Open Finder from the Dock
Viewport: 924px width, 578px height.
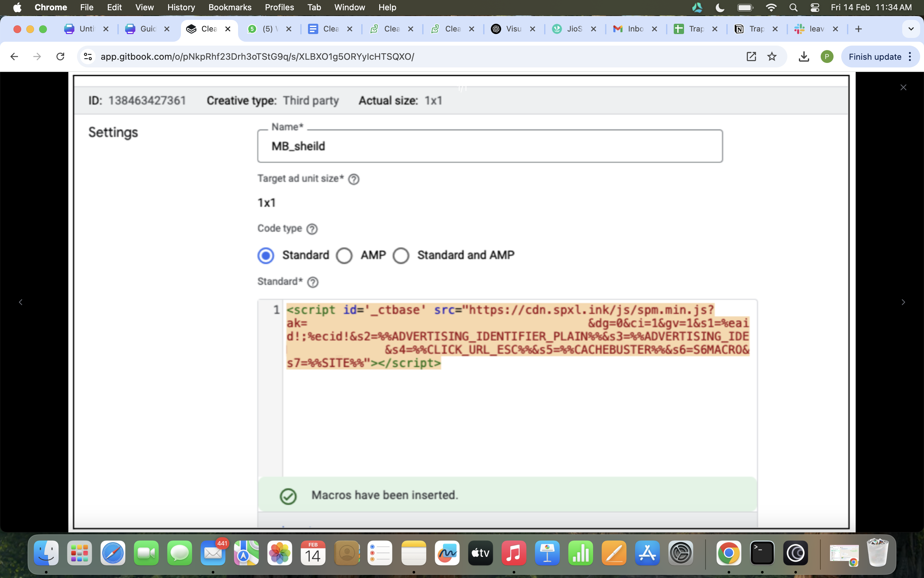point(46,553)
